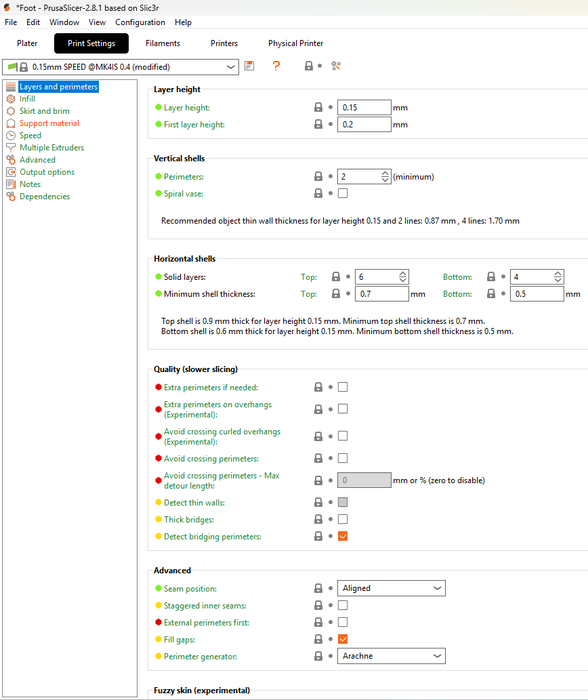Click the lock icon beside First layer height
The width and height of the screenshot is (588, 700).
318,124
